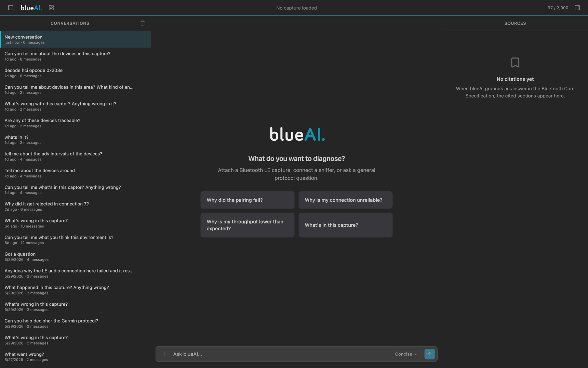Open the Concise response style dropdown
The height and width of the screenshot is (368, 588).
406,354
